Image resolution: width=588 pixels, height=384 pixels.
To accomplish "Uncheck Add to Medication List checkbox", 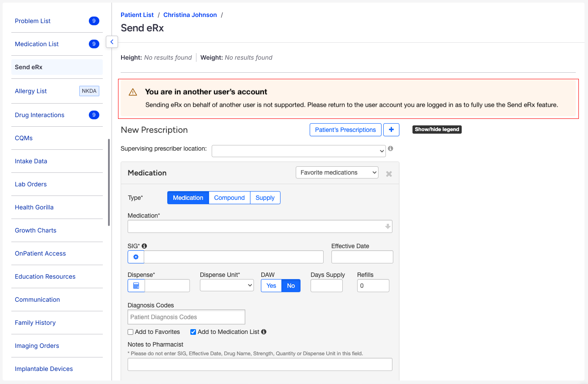I will 193,332.
